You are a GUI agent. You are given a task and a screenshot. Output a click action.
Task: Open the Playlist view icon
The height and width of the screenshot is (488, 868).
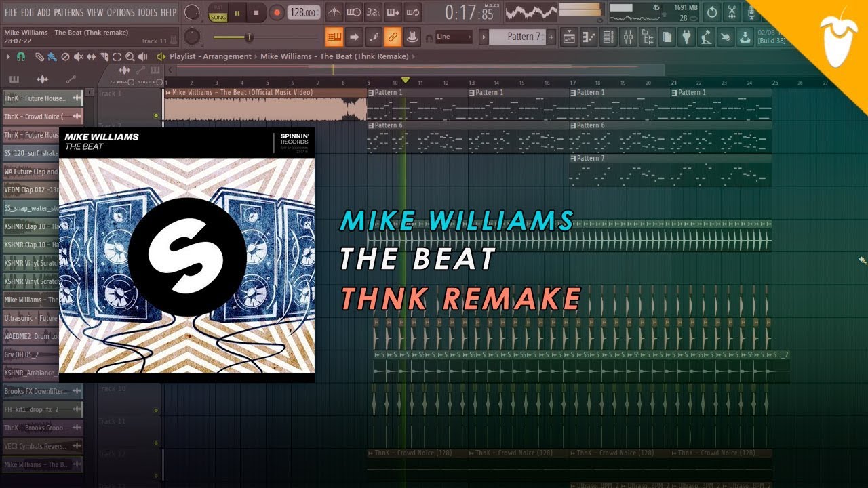click(569, 36)
